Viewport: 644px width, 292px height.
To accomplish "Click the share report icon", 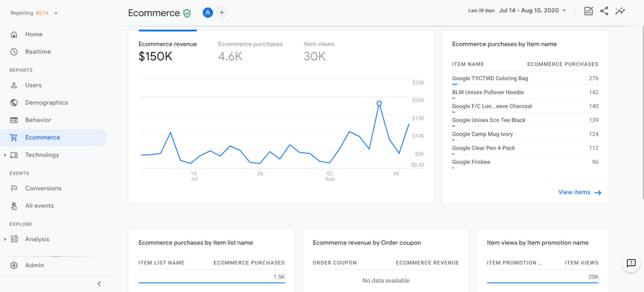I will click(604, 11).
